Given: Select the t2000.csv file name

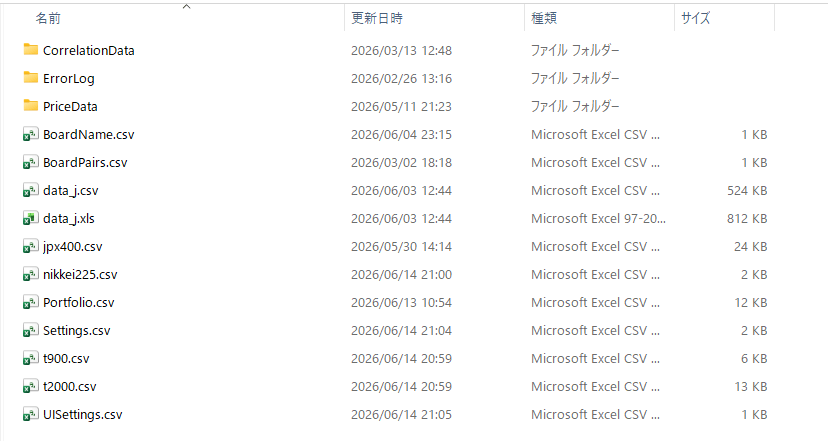Looking at the screenshot, I should (x=70, y=387).
